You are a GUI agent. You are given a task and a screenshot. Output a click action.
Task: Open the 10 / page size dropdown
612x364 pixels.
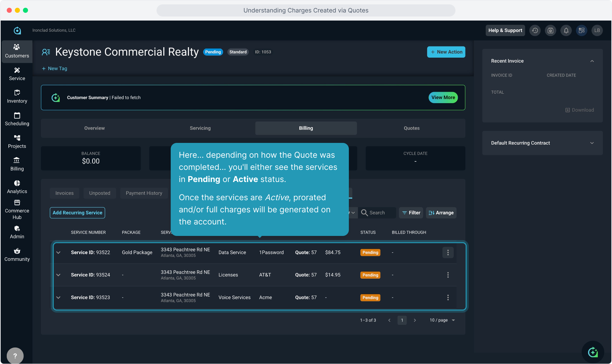(442, 320)
